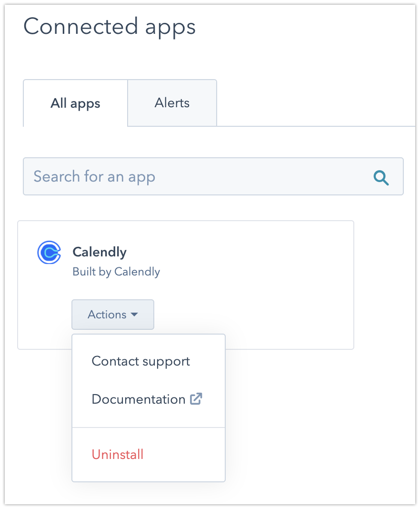Choose Uninstall in the Actions menu

click(x=118, y=454)
